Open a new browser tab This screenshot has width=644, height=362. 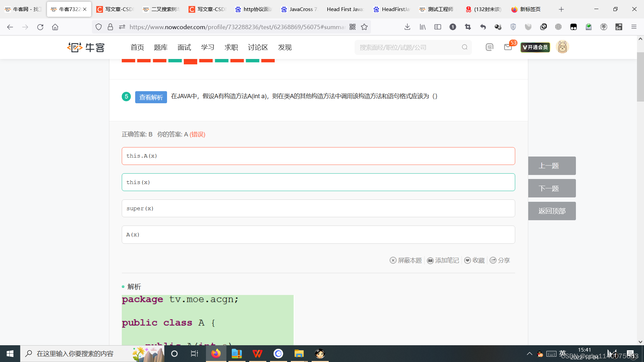[561, 9]
